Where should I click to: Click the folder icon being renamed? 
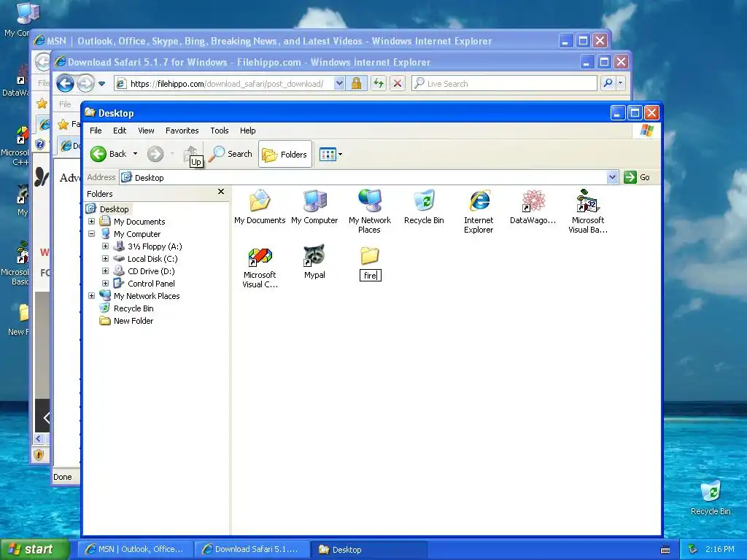[370, 256]
